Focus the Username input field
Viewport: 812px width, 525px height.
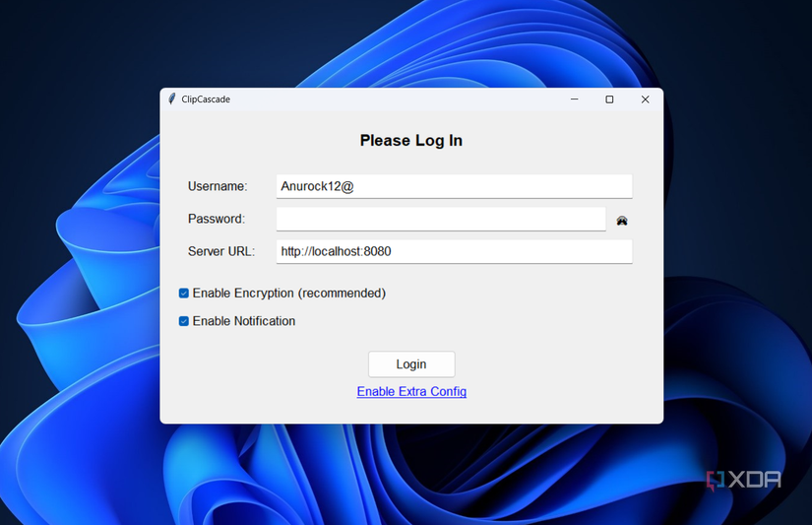pos(454,186)
